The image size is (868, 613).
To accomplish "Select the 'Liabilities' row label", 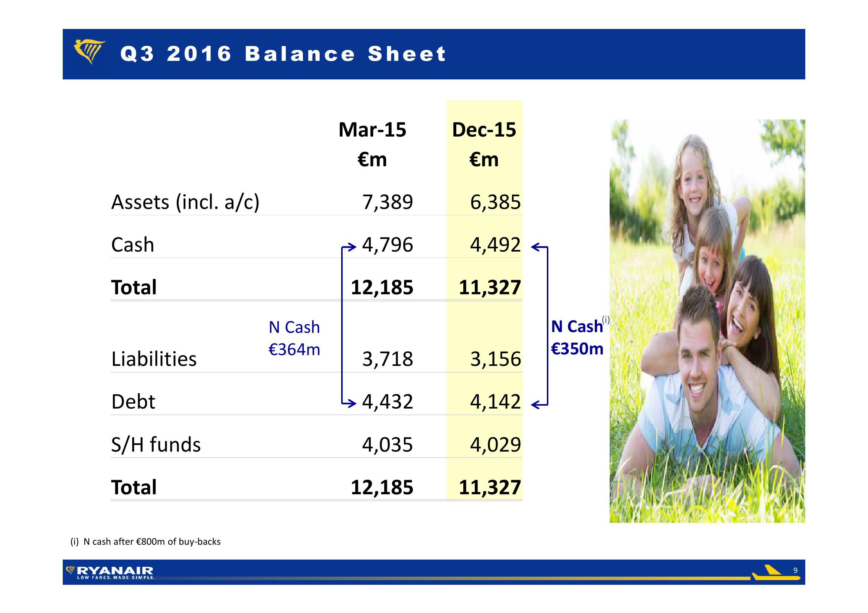I will click(154, 359).
